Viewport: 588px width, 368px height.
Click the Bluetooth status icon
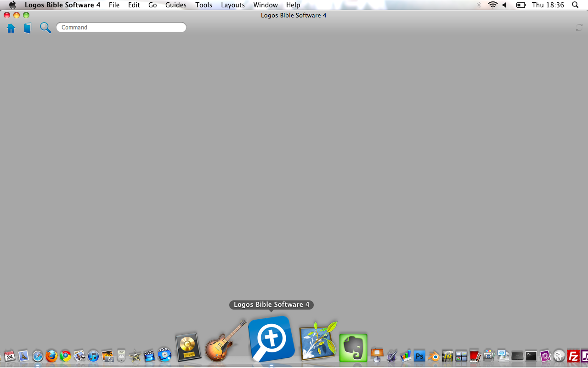pos(479,5)
